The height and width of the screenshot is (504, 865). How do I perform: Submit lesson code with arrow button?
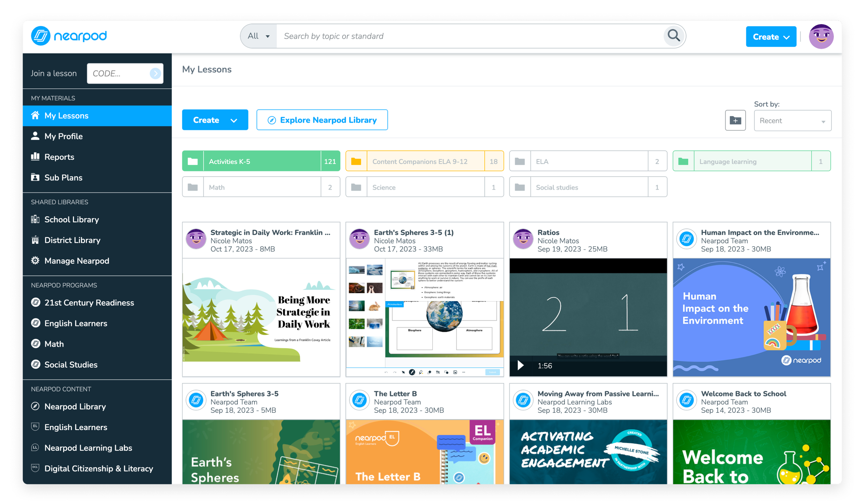(155, 73)
